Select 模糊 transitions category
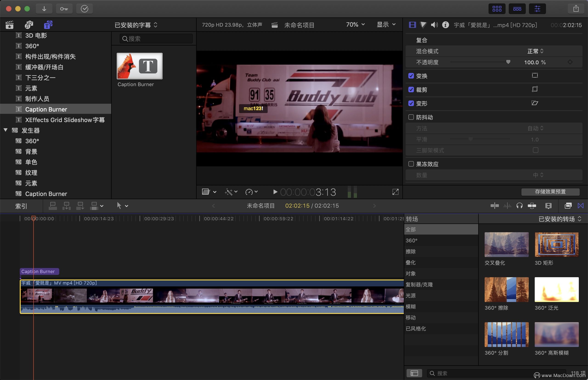Image resolution: width=588 pixels, height=380 pixels. 410,307
